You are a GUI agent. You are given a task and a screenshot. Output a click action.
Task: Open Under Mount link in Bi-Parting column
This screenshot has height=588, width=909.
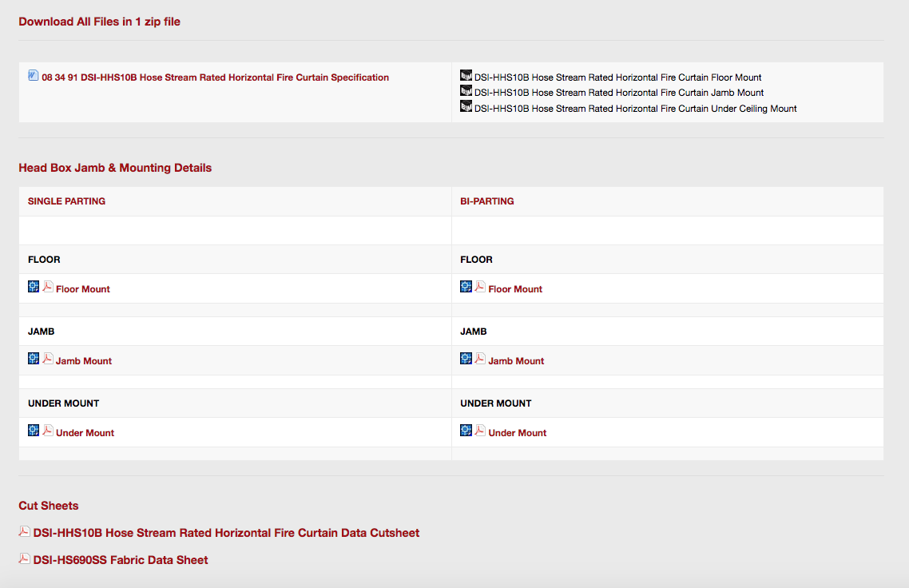pyautogui.click(x=518, y=432)
